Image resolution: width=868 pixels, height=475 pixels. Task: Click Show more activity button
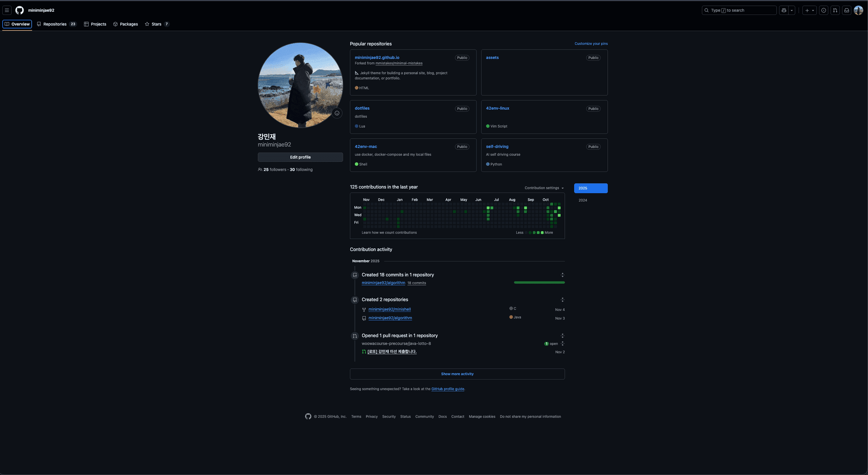(x=457, y=374)
